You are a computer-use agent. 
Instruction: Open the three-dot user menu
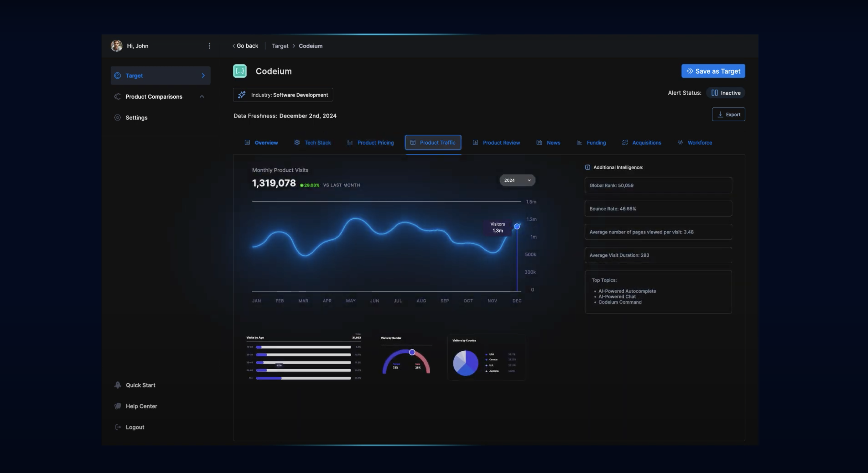(209, 46)
